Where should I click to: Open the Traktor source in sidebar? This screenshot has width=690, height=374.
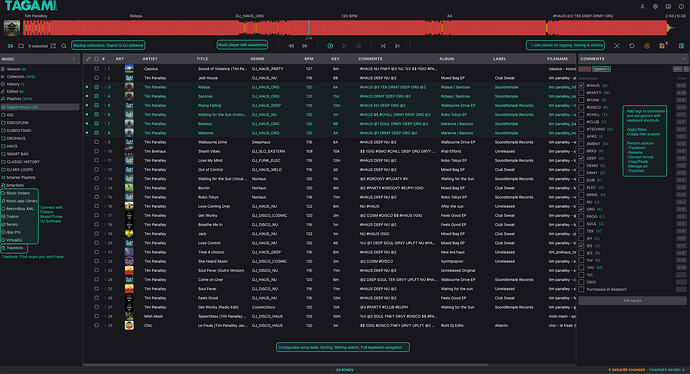(12, 216)
